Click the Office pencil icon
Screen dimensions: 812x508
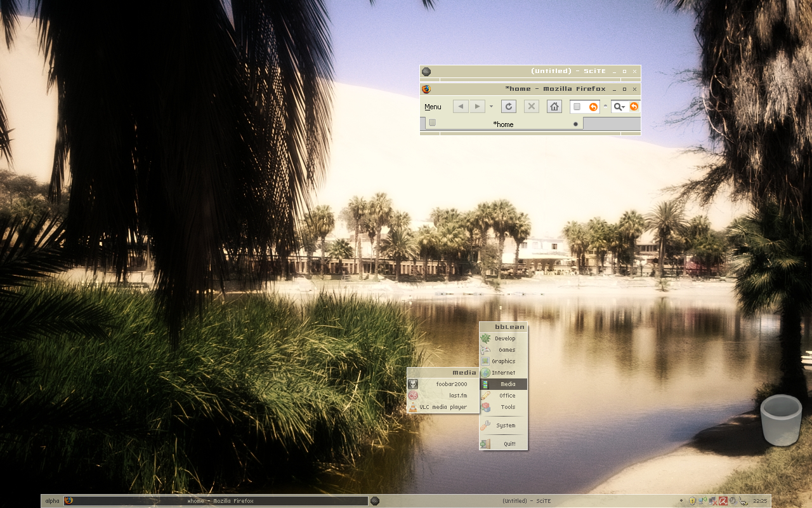485,396
